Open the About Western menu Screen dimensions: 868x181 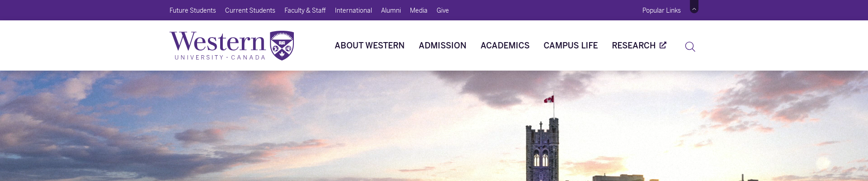click(x=369, y=45)
